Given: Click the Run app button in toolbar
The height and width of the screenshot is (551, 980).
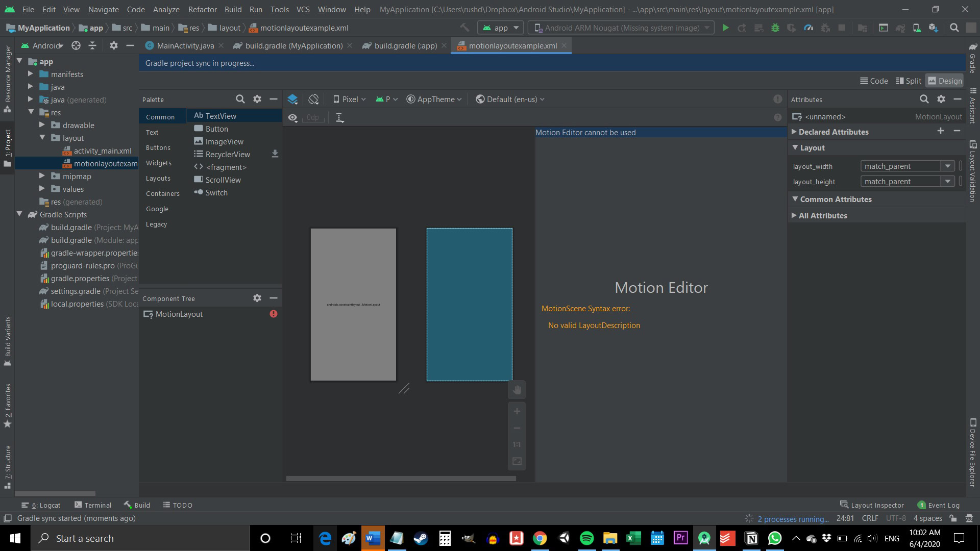Looking at the screenshot, I should pos(726,28).
